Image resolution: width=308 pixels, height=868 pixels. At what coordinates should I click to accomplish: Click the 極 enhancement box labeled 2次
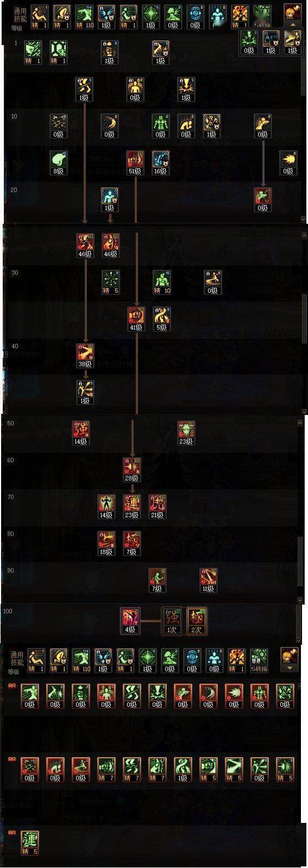[x=196, y=621]
